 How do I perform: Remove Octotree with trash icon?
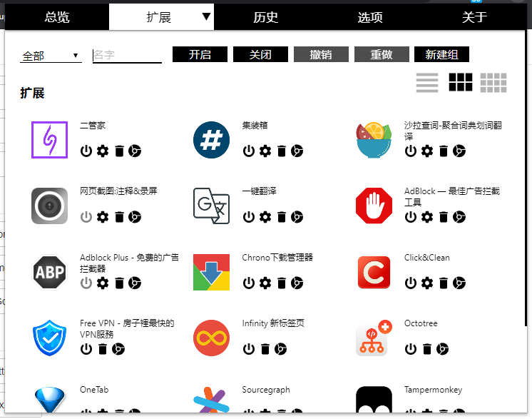tap(427, 349)
